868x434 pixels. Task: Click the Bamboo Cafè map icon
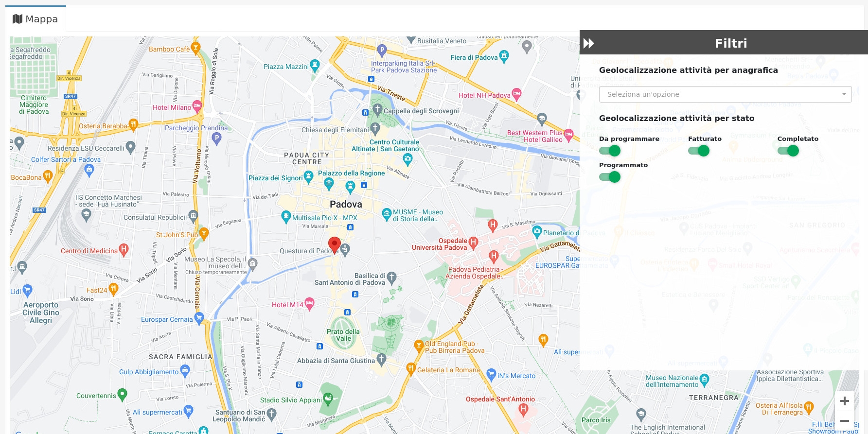pos(195,48)
